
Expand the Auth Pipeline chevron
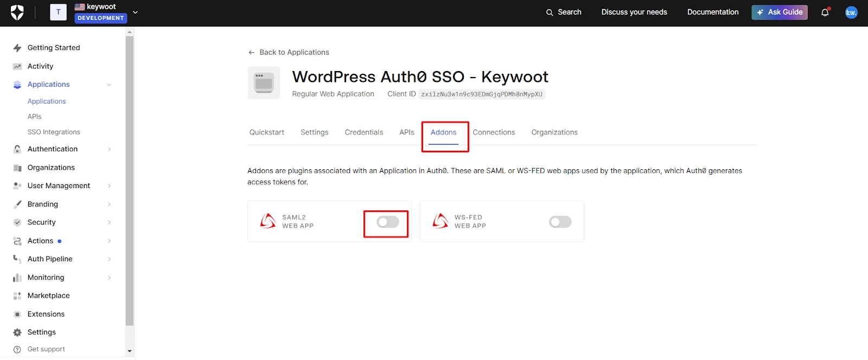109,259
